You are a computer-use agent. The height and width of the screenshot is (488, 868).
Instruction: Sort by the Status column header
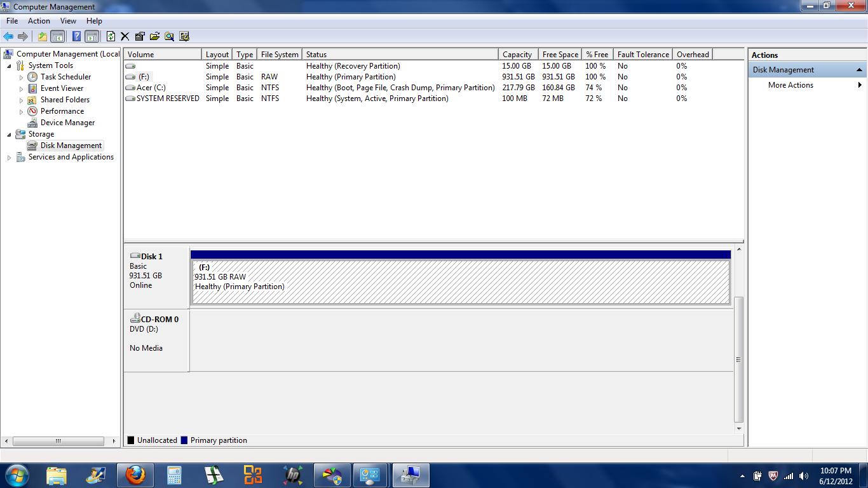(x=400, y=55)
